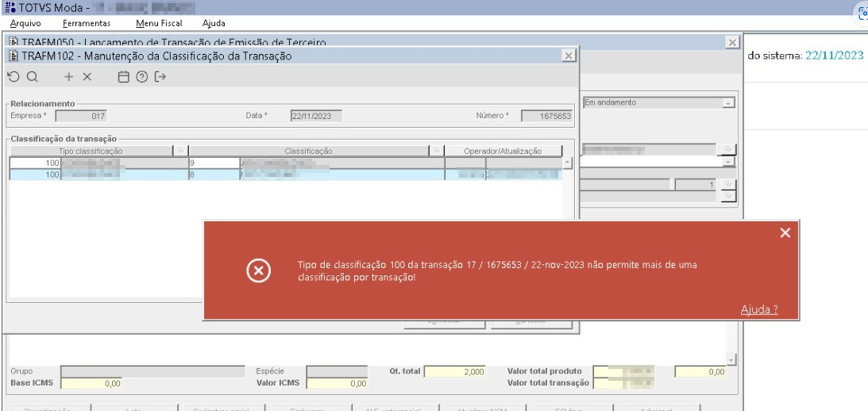This screenshot has height=411, width=868.
Task: Close the red error message with X
Action: [785, 233]
